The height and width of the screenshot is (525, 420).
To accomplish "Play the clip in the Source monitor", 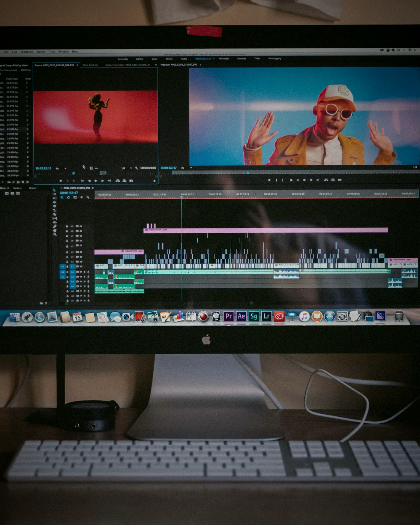I will [96, 181].
